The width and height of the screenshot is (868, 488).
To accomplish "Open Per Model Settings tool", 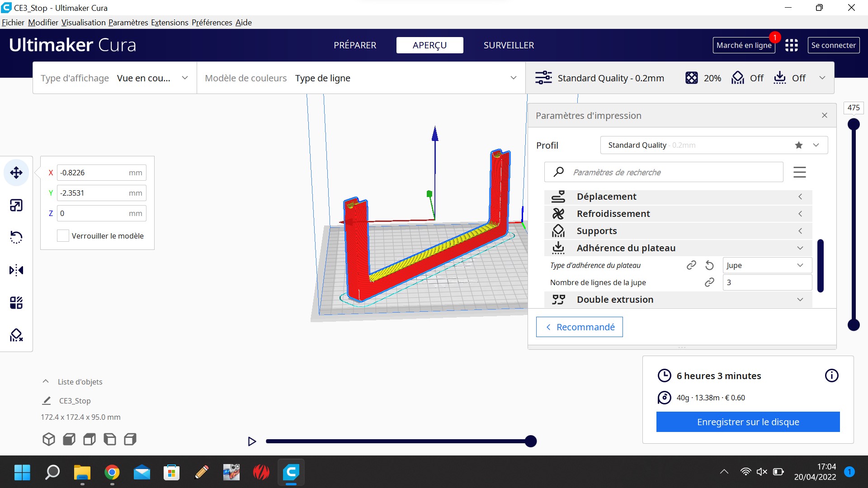I will (x=16, y=303).
